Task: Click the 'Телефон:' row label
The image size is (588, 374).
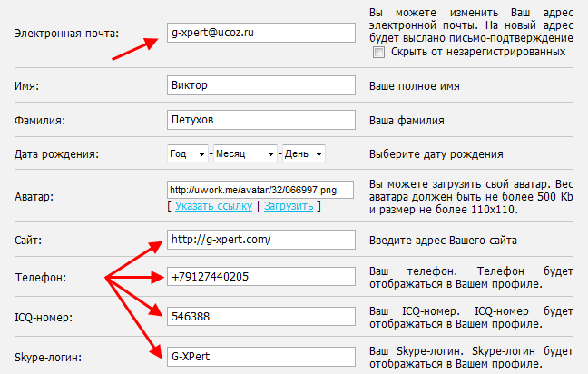Action: [x=38, y=279]
